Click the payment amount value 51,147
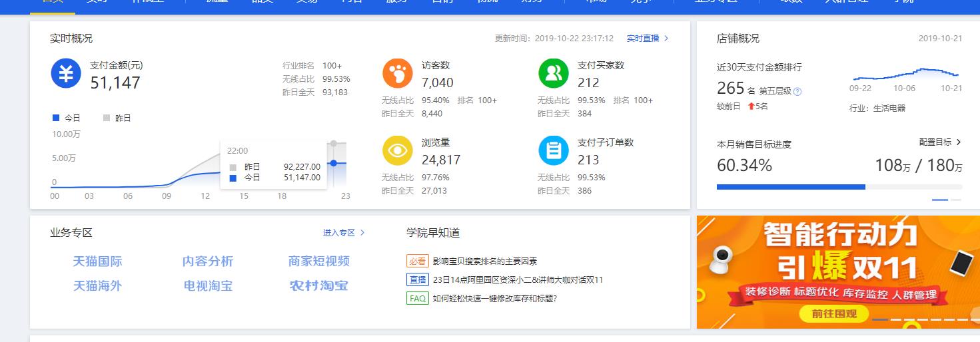 (115, 83)
